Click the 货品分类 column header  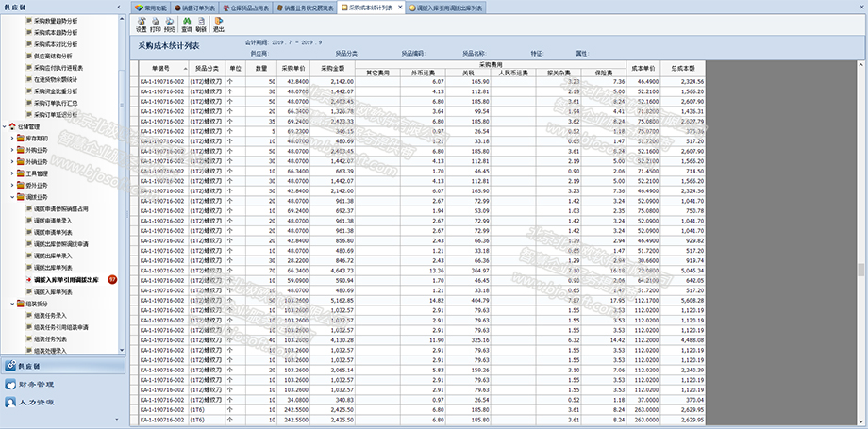[207, 69]
